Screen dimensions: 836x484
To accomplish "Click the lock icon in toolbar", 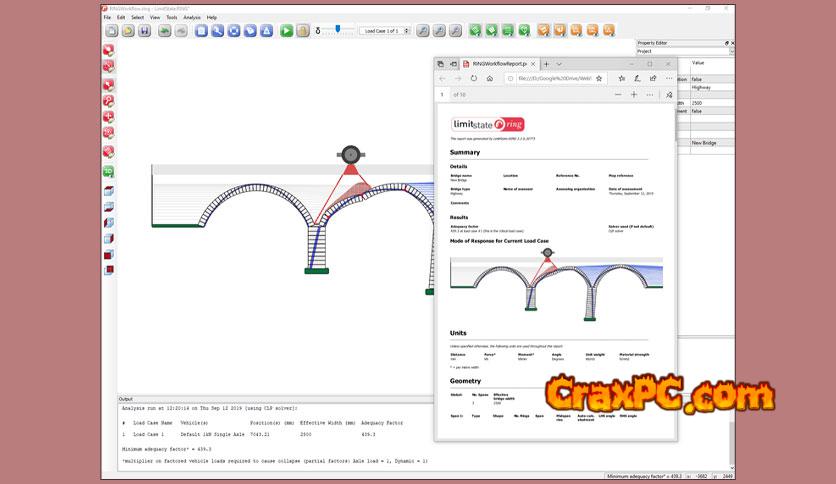I will point(303,31).
